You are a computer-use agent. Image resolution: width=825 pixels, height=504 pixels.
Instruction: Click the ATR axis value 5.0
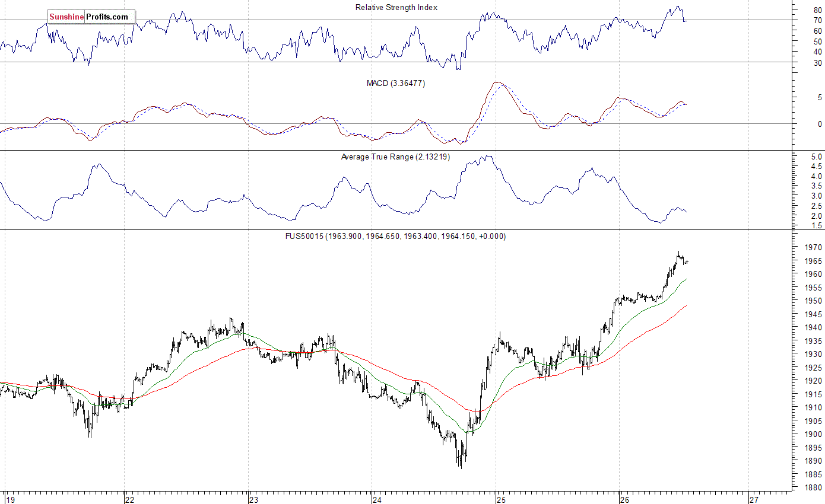coord(817,157)
